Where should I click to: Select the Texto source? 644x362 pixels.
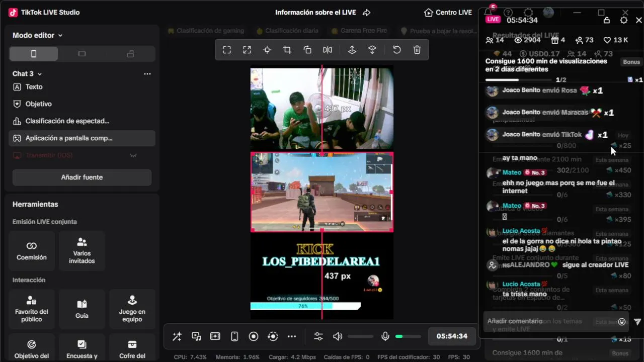coord(82,87)
